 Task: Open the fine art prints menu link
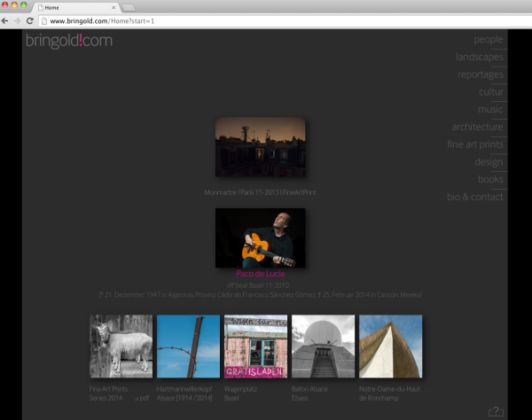click(474, 144)
